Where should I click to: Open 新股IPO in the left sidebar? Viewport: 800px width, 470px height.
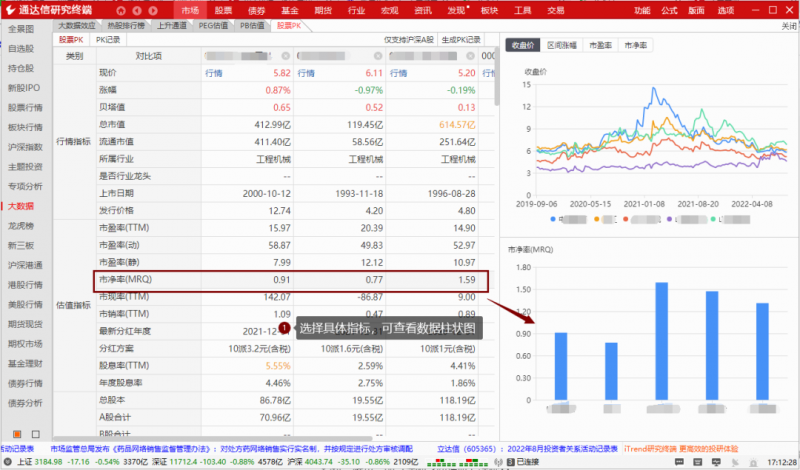(23, 88)
